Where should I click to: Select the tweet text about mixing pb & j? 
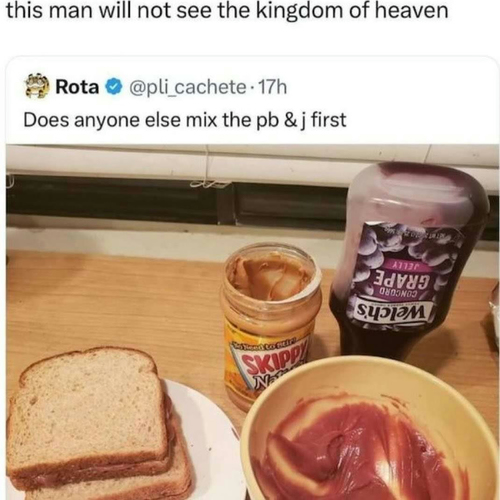(185, 120)
